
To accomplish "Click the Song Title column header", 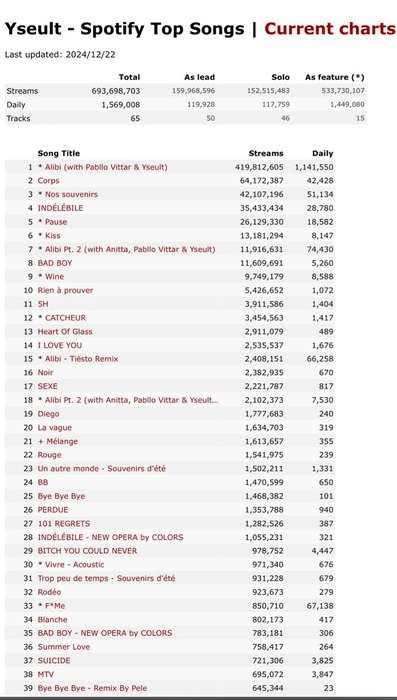I will coord(59,153).
